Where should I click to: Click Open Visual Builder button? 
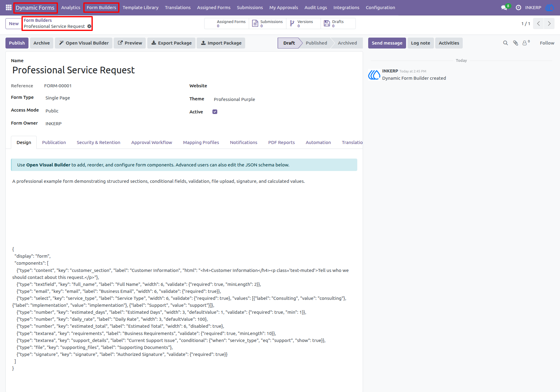tap(84, 43)
